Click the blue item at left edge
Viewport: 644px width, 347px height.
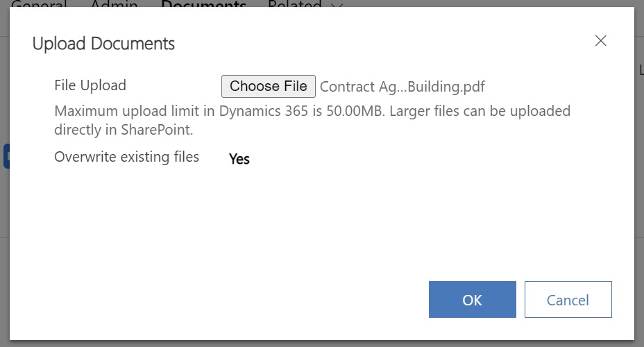tap(6, 156)
